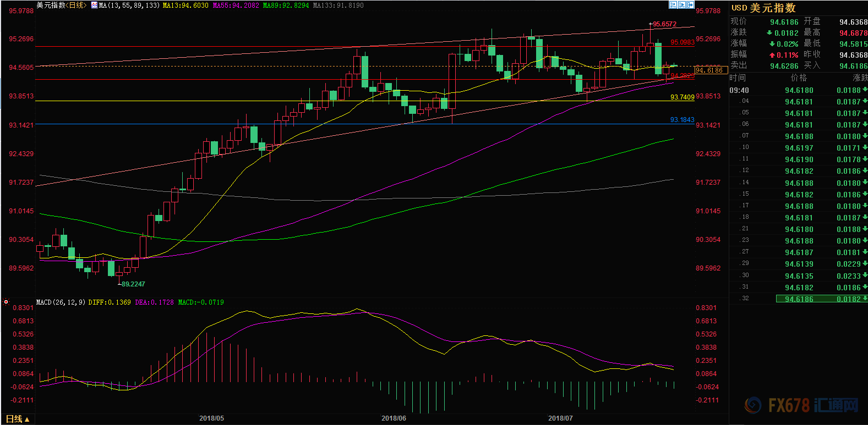
Task: Click the 买入 price 94.6186
Action: pos(853,66)
